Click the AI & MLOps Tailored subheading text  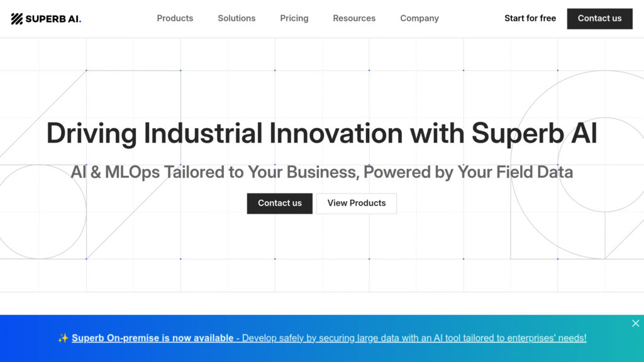coord(321,172)
